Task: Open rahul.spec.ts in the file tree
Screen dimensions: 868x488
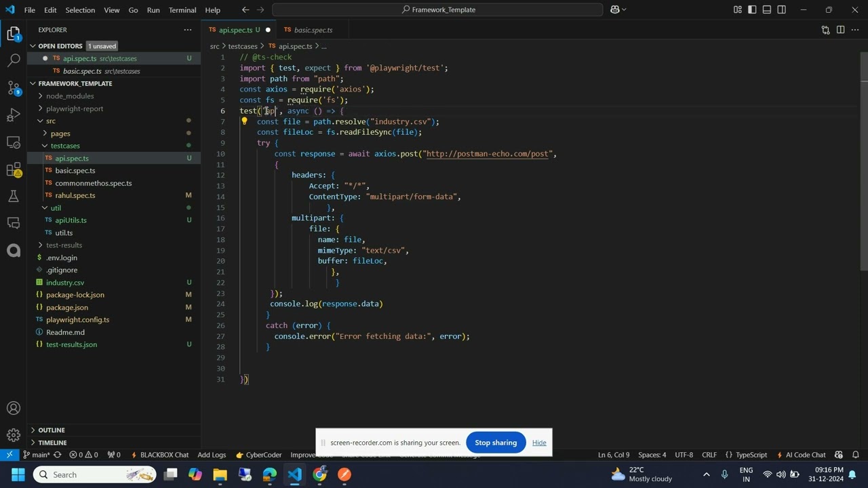Action: pyautogui.click(x=75, y=195)
